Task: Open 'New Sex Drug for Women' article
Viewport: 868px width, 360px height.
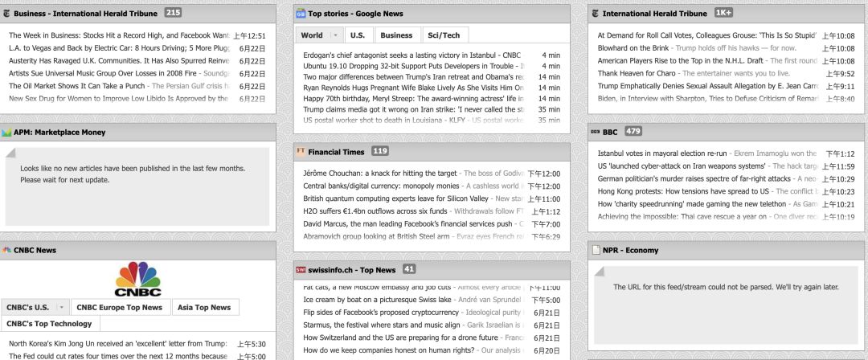Action: pos(118,99)
